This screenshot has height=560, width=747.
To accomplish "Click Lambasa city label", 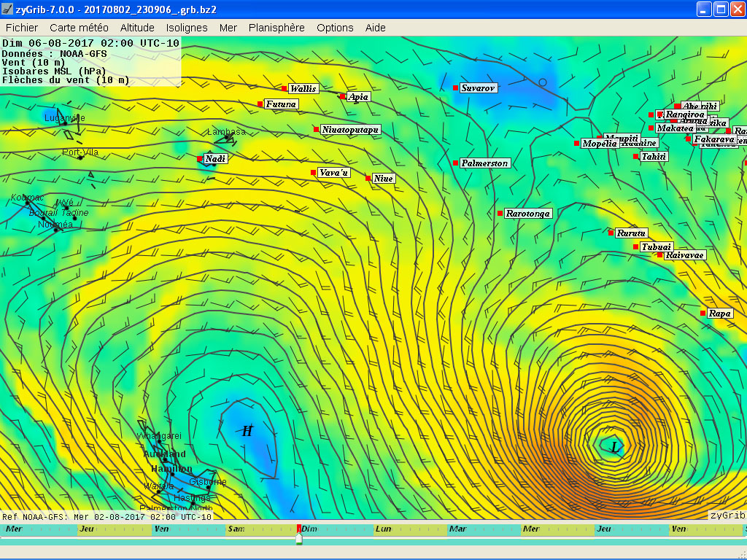I will point(226,132).
